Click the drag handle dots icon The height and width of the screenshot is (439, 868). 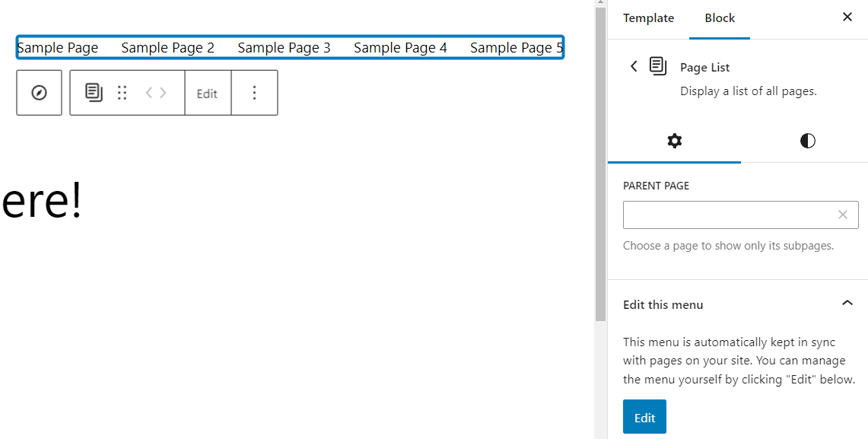(x=122, y=92)
